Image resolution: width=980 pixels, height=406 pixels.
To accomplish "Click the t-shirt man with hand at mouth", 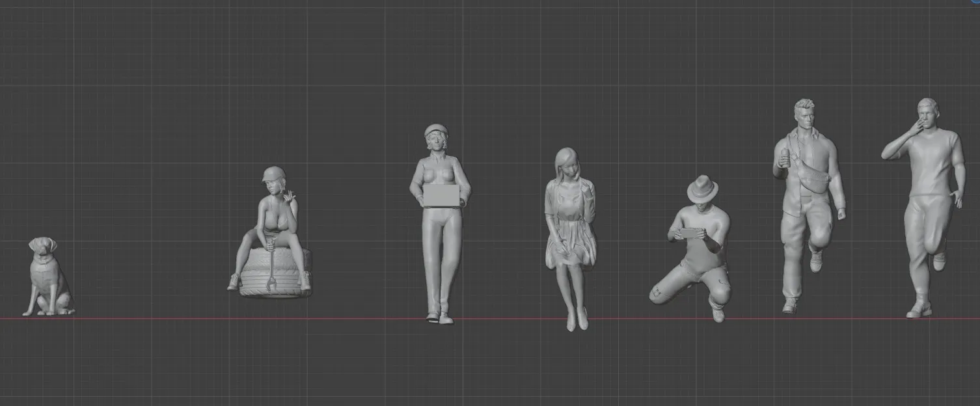I will [923, 208].
